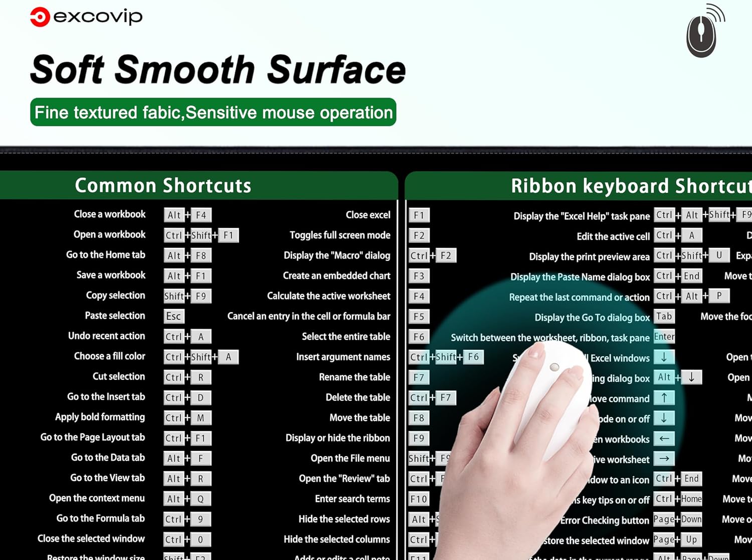The height and width of the screenshot is (560, 752).
Task: Select the 'Ribbon keyboard Shortcut' header
Action: click(x=631, y=186)
